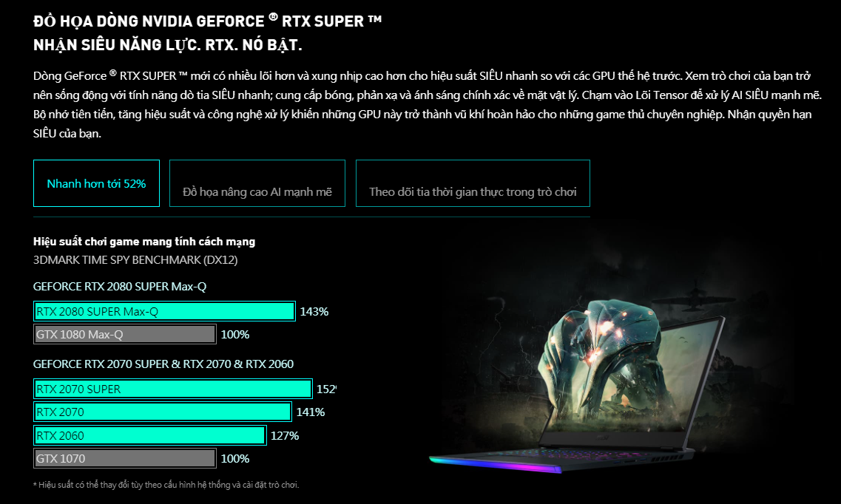Screen dimensions: 841x504
Task: Click the gray GTX 1070 bar
Action: point(124,458)
